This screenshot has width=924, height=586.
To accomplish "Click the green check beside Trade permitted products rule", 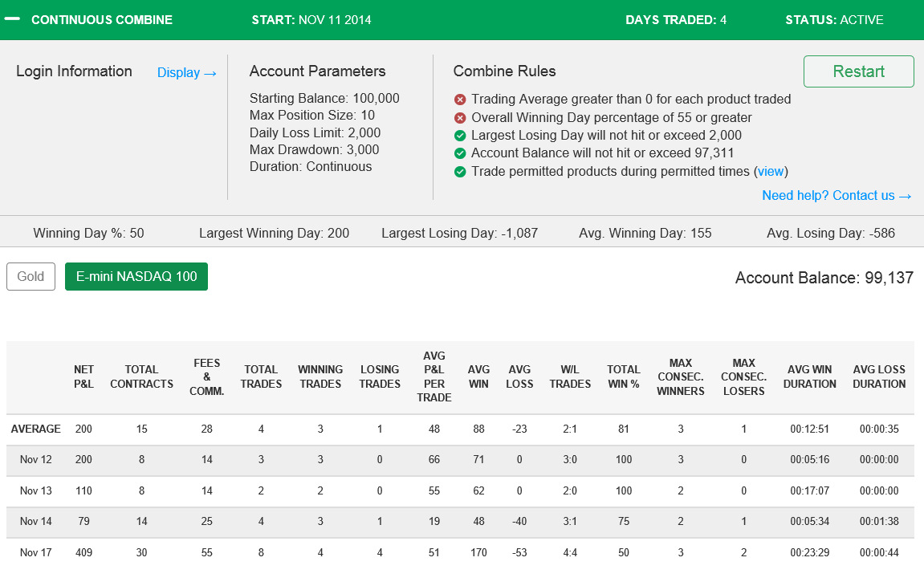I will (x=460, y=172).
